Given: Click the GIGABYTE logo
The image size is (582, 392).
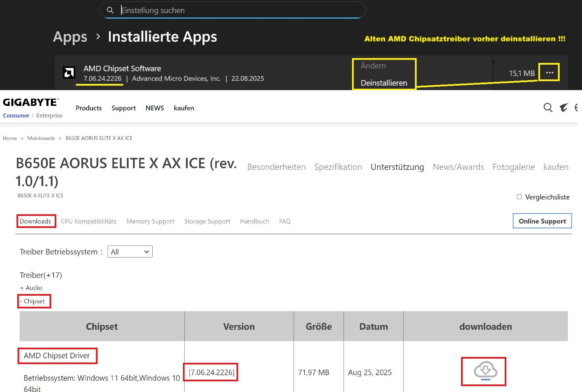Looking at the screenshot, I should tap(31, 102).
